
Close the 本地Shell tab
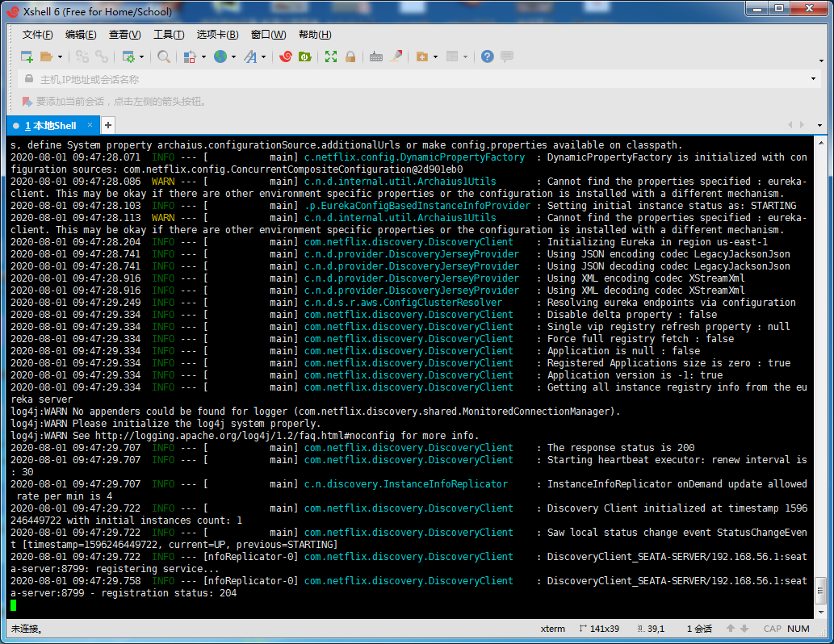coord(90,125)
